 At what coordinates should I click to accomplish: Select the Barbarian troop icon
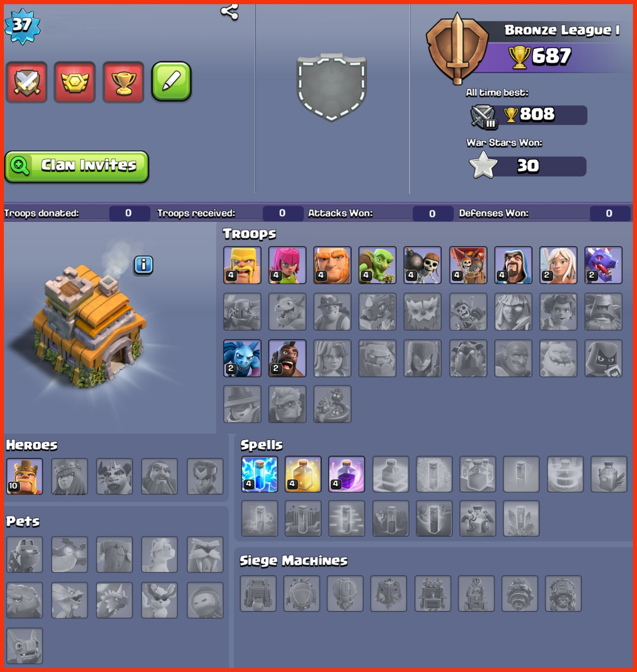point(242,265)
